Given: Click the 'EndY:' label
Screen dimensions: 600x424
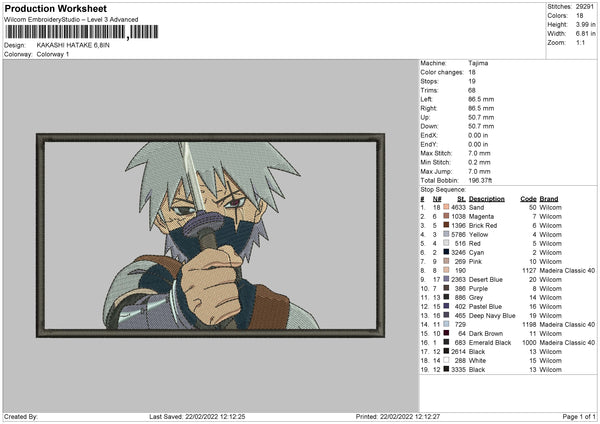Looking at the screenshot, I should click(x=429, y=144).
